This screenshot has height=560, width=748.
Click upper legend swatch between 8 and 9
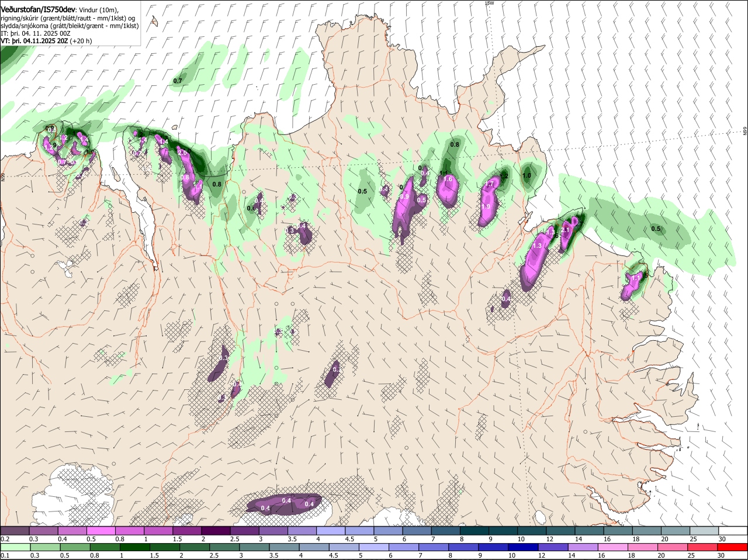(475, 530)
